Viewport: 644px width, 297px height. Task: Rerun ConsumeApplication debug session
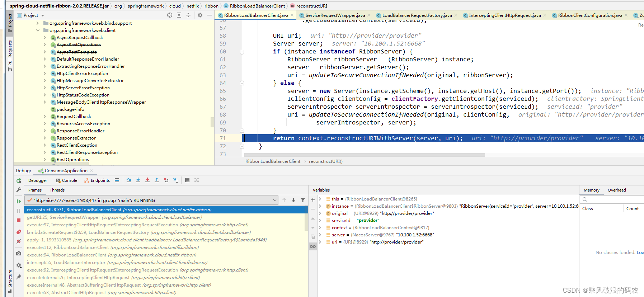point(19,180)
